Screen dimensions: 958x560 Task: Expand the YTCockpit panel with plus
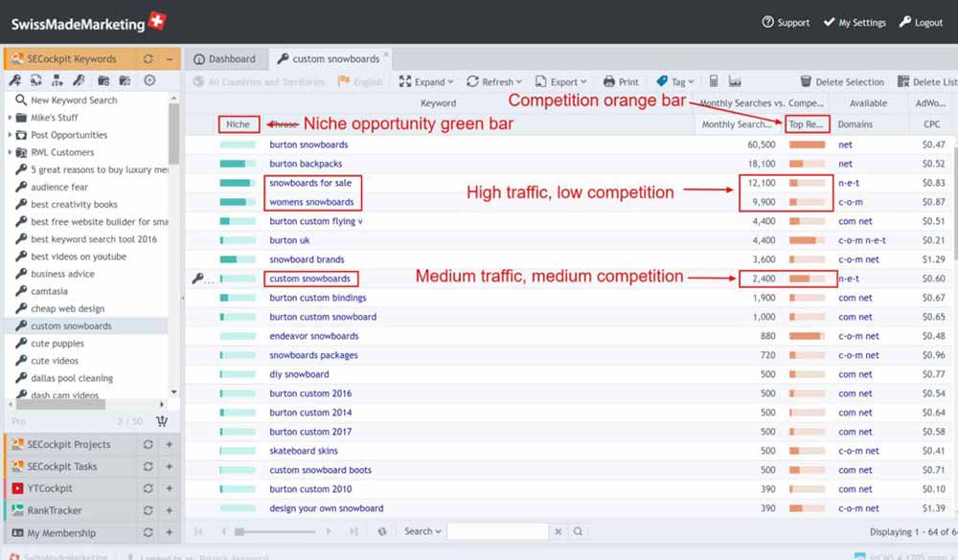pos(170,488)
